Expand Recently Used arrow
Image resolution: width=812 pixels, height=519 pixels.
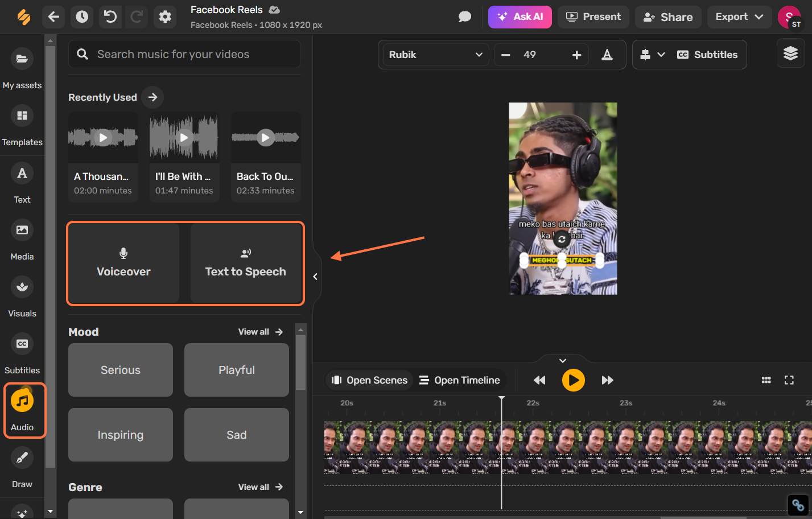pyautogui.click(x=152, y=97)
